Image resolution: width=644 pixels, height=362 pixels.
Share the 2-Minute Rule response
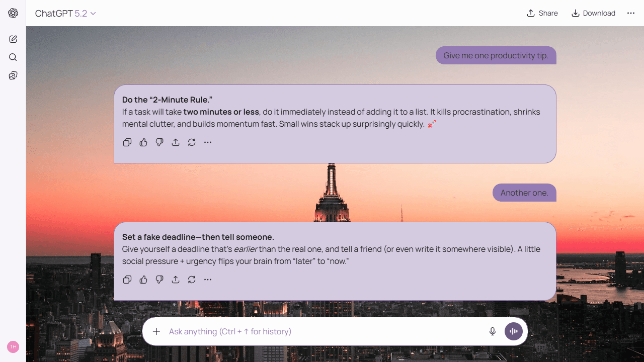click(x=176, y=142)
